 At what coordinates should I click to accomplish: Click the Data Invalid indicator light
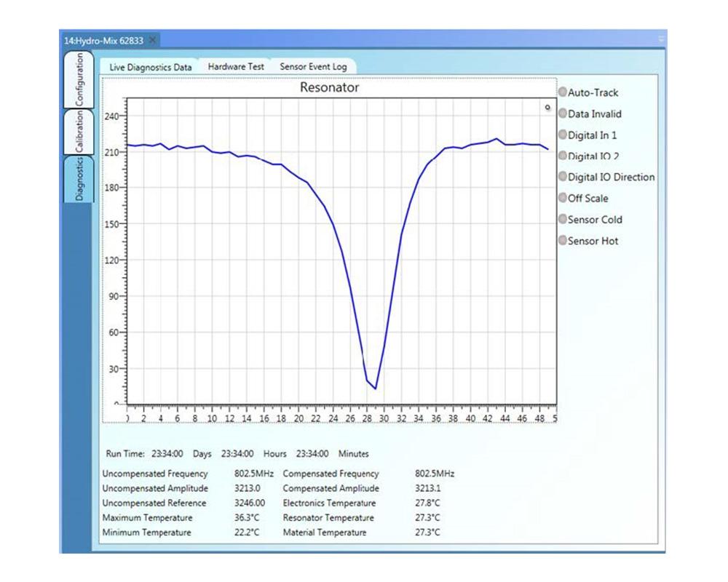pos(563,113)
